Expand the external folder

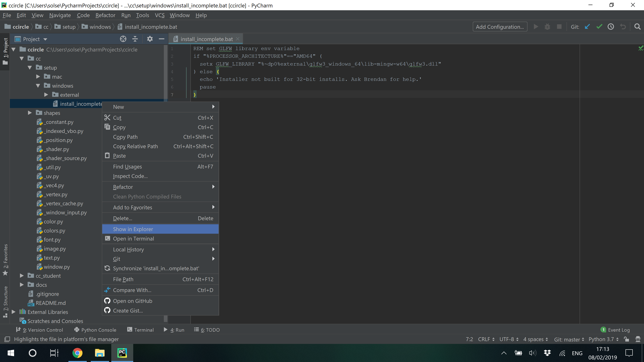46,95
